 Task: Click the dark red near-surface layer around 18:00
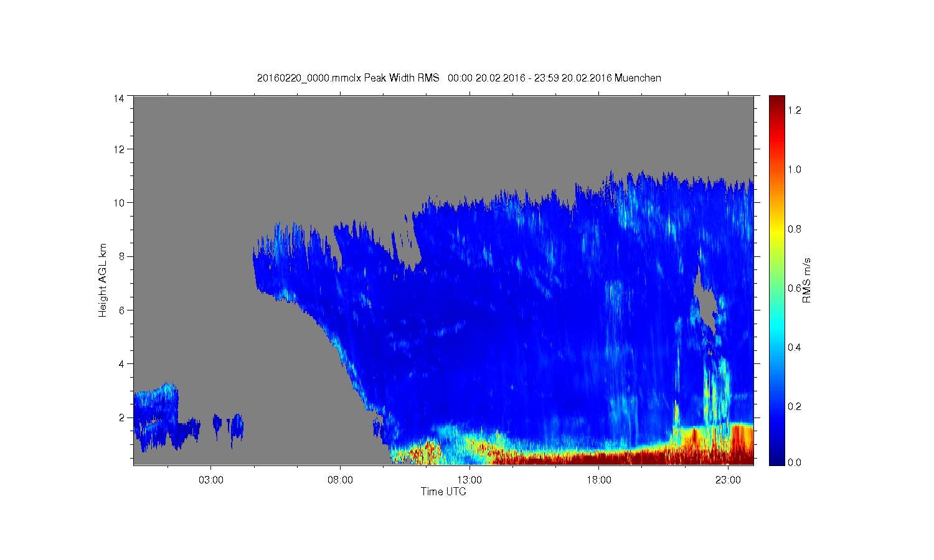[598, 458]
